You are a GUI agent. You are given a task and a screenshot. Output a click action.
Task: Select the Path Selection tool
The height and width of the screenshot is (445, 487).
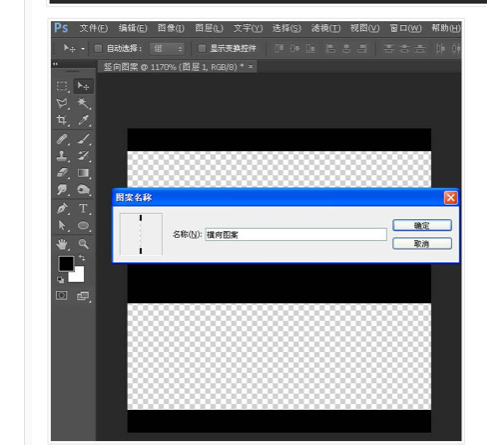[x=62, y=226]
